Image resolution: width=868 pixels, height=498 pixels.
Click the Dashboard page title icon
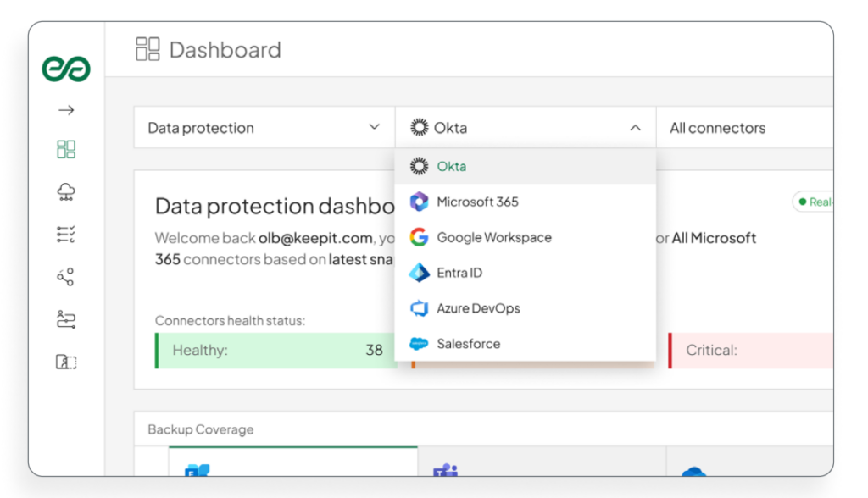tap(147, 49)
